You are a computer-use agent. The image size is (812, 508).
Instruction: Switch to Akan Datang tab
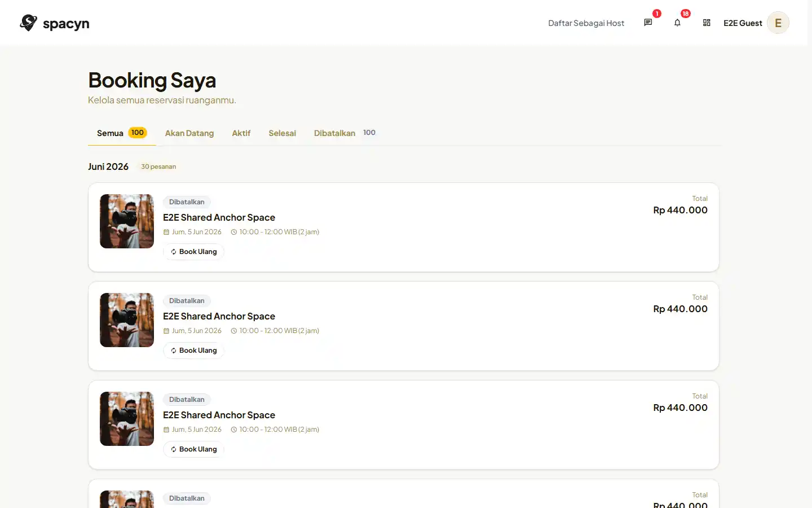tap(189, 133)
